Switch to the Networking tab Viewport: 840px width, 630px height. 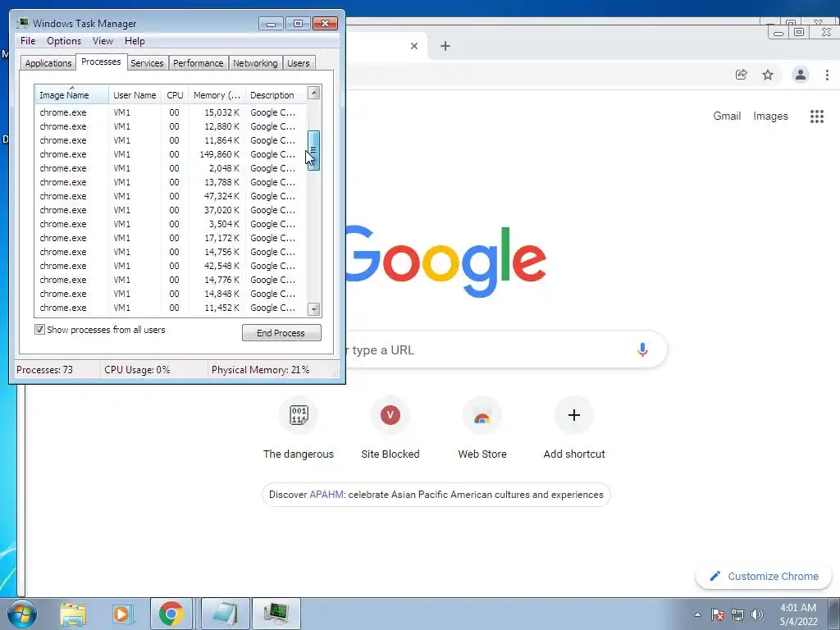[x=255, y=63]
